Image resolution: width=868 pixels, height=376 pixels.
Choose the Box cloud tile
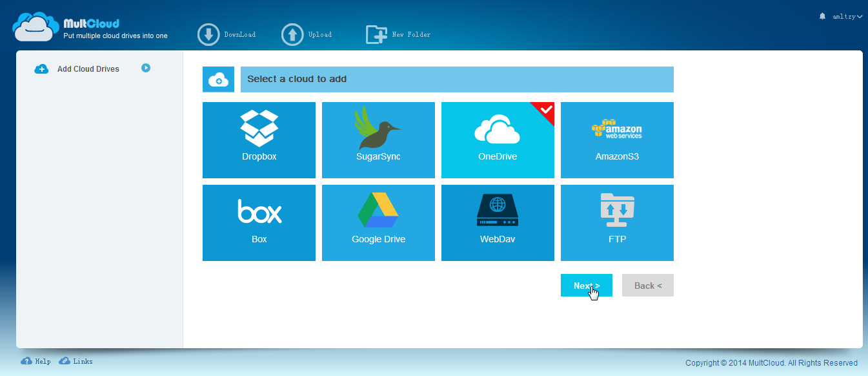(259, 223)
